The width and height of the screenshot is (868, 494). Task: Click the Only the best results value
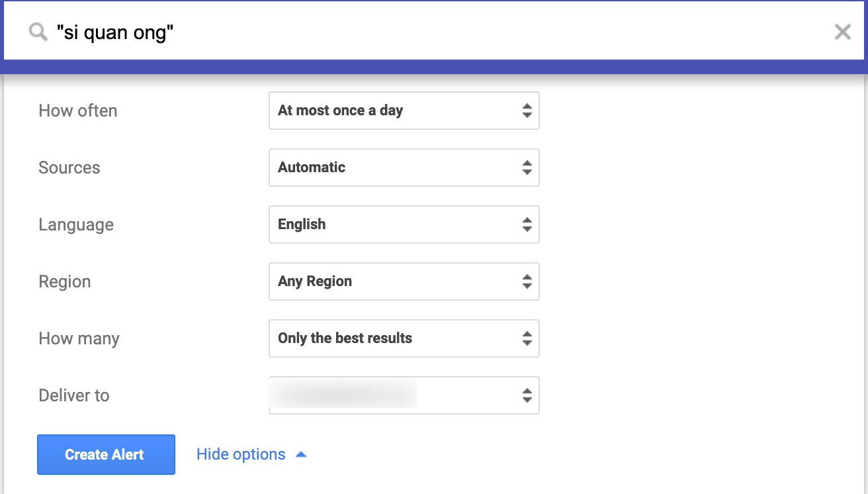pyautogui.click(x=343, y=338)
